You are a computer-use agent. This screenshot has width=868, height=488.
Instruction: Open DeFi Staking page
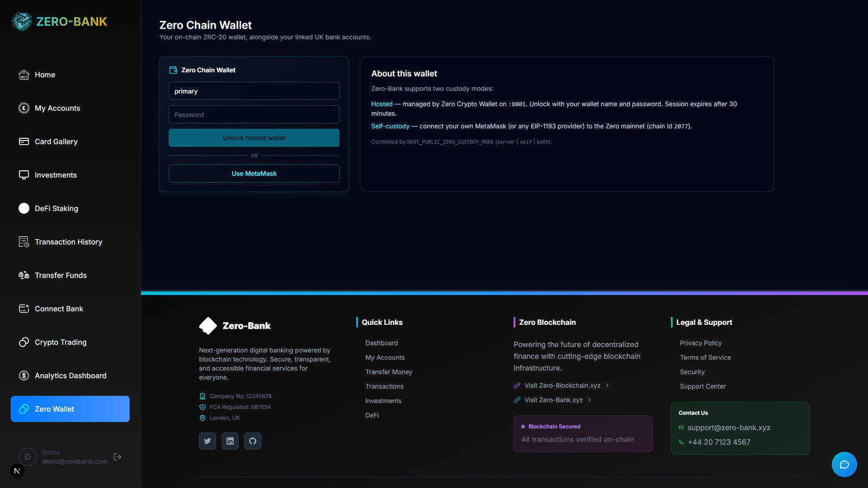70,208
